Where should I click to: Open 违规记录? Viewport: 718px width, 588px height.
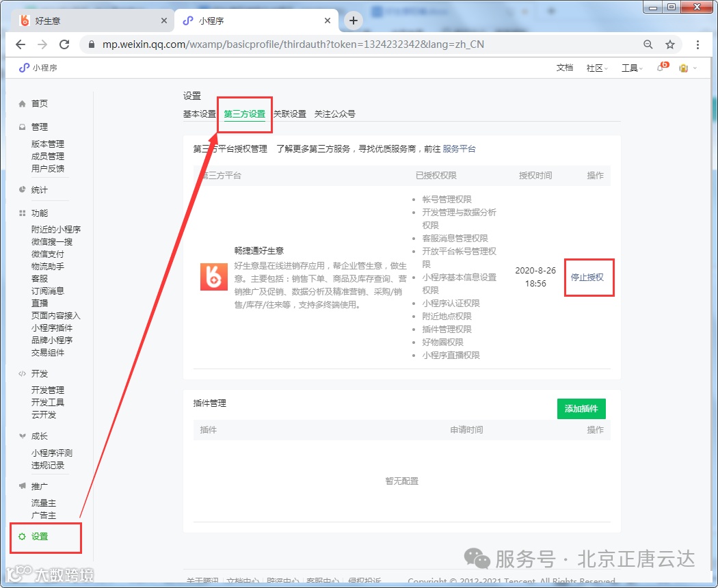click(48, 465)
